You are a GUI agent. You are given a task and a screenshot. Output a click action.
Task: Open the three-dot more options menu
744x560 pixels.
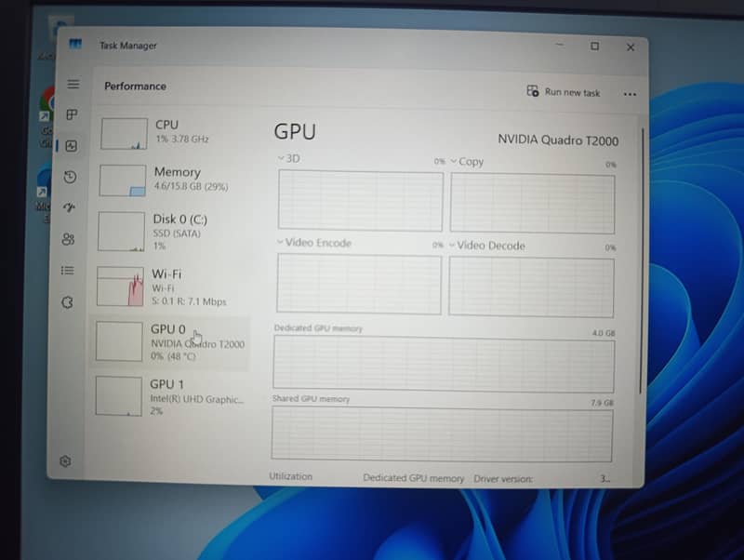pyautogui.click(x=630, y=94)
